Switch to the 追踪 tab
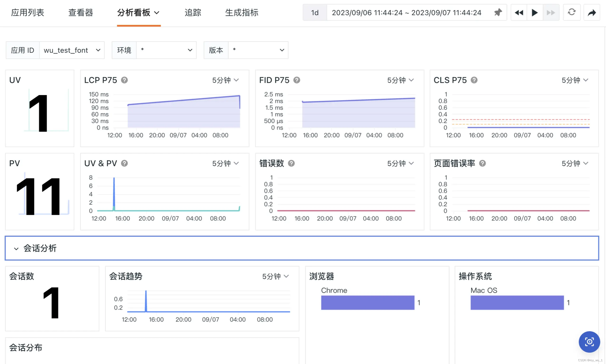 pos(193,12)
